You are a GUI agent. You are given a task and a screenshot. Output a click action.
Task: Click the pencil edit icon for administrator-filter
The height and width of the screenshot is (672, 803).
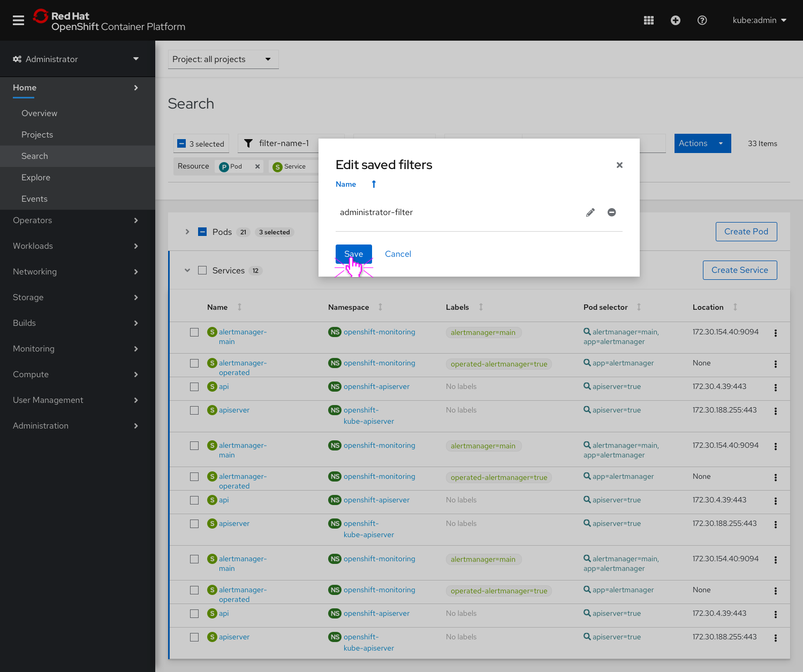click(590, 212)
